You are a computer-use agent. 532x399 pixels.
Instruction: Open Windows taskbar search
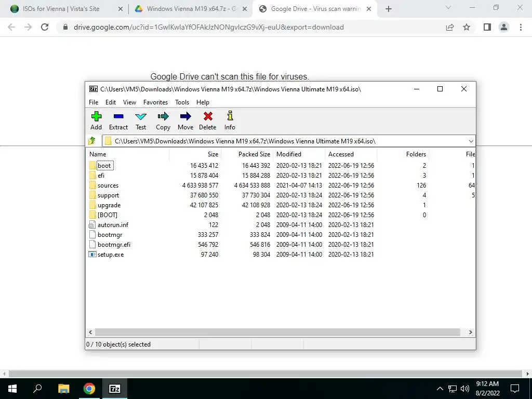[x=37, y=389]
